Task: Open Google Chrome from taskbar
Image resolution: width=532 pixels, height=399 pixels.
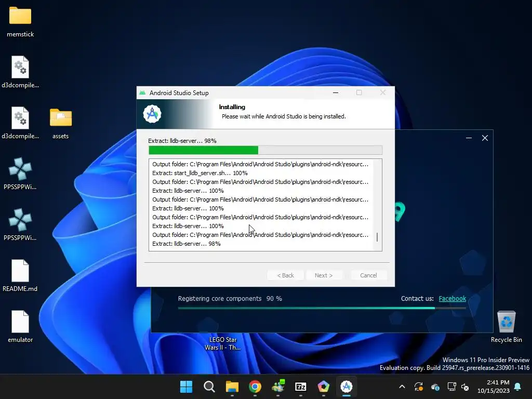Action: [255, 387]
